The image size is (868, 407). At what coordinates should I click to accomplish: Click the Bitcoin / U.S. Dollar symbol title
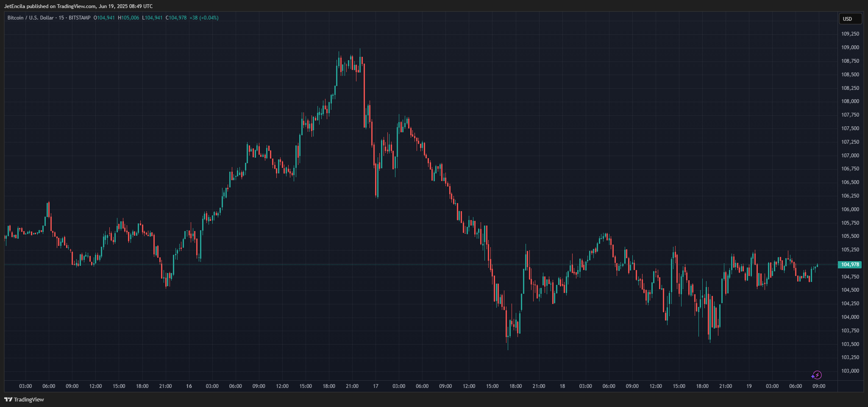pos(31,18)
